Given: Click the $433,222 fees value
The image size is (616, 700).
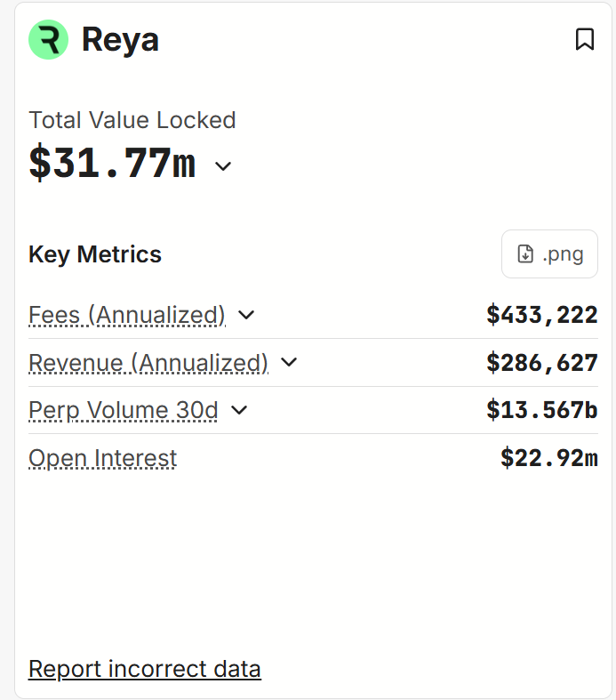Looking at the screenshot, I should 542,315.
